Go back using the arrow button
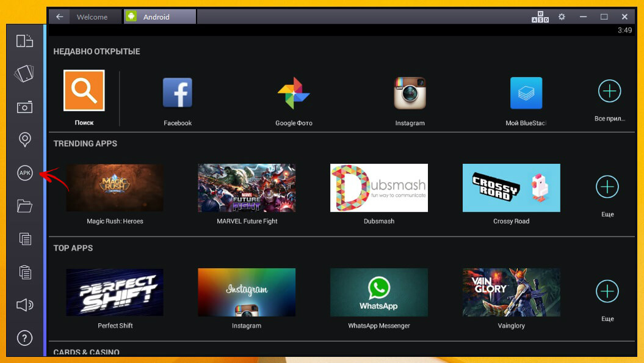The image size is (644, 363). [59, 16]
